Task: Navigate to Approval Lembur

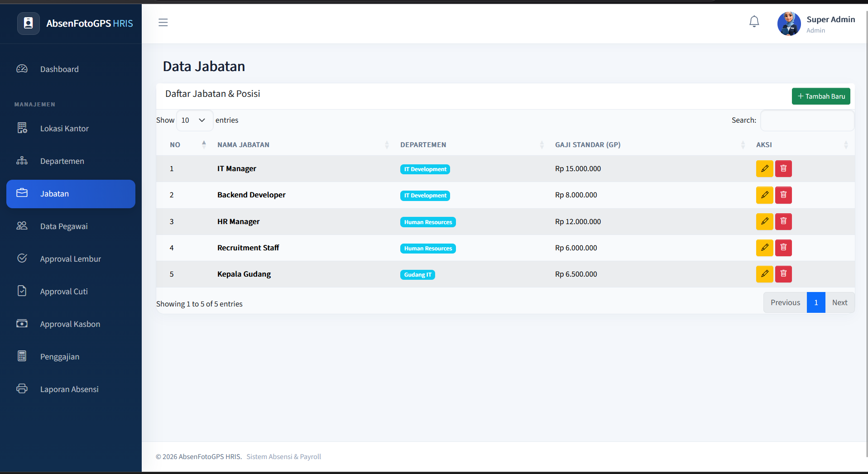Action: pyautogui.click(x=71, y=259)
